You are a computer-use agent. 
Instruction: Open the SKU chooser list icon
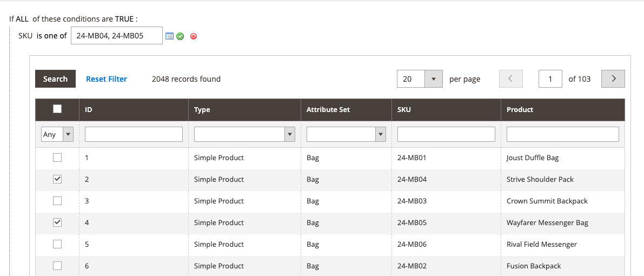tap(169, 36)
